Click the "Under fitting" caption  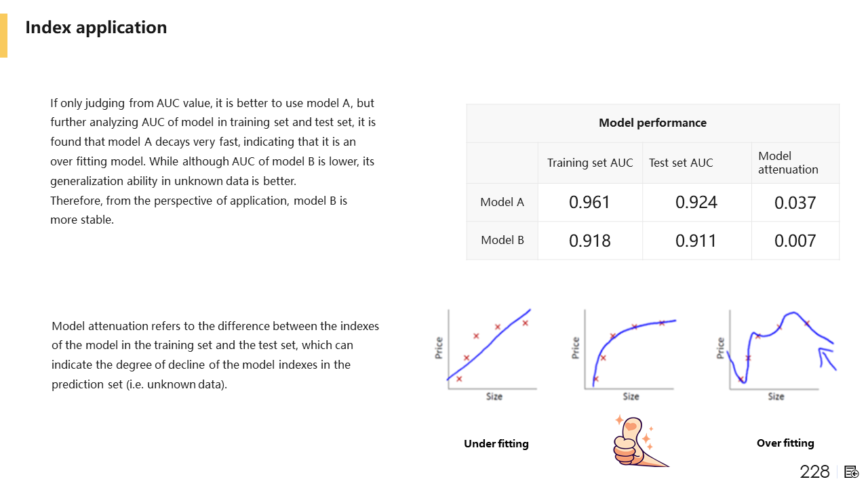point(496,443)
